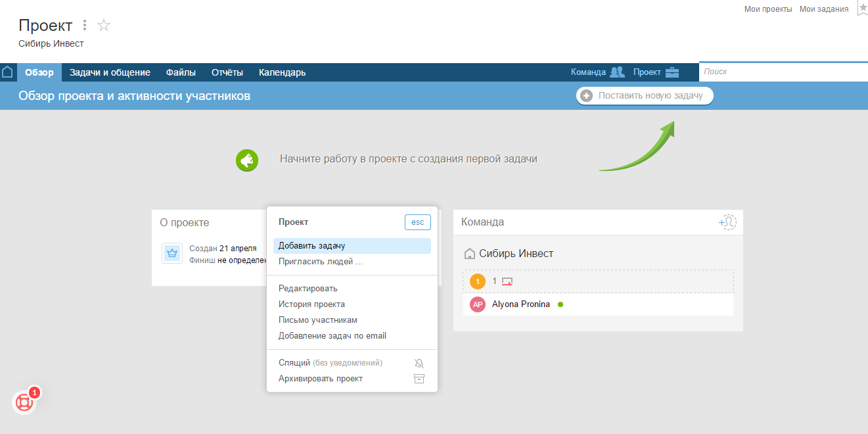The image size is (868, 434).
Task: Click the blue crown icon in О проекте card
Action: click(x=171, y=253)
